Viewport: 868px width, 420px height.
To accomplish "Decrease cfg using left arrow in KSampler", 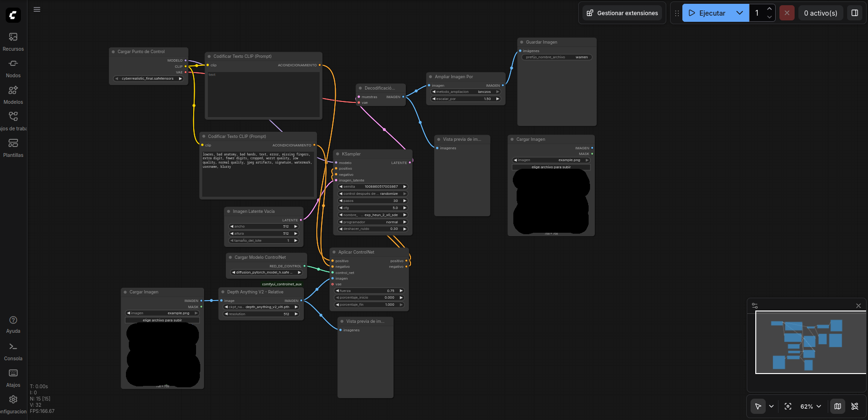I will [340, 208].
